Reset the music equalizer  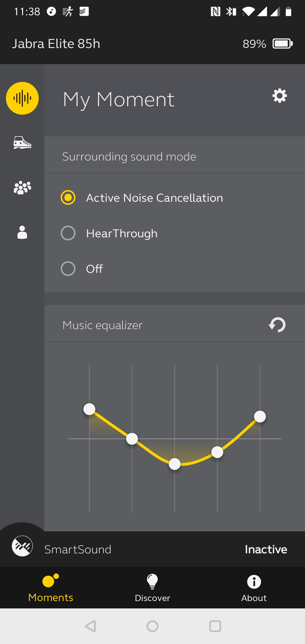(277, 325)
